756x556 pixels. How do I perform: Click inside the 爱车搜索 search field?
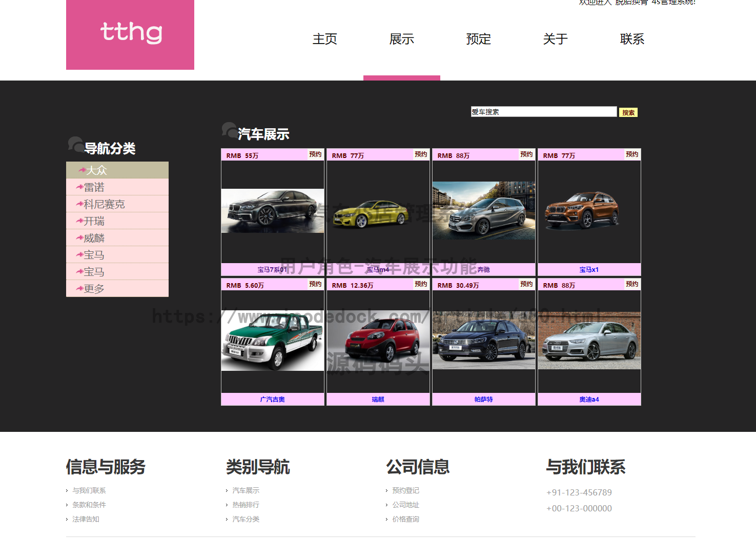538,111
